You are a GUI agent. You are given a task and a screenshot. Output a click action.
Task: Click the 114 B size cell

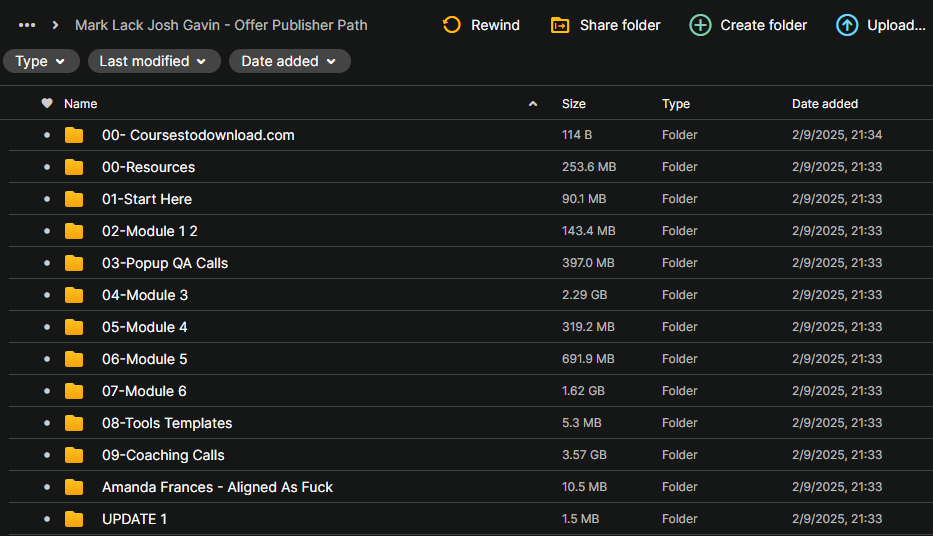pyautogui.click(x=577, y=135)
